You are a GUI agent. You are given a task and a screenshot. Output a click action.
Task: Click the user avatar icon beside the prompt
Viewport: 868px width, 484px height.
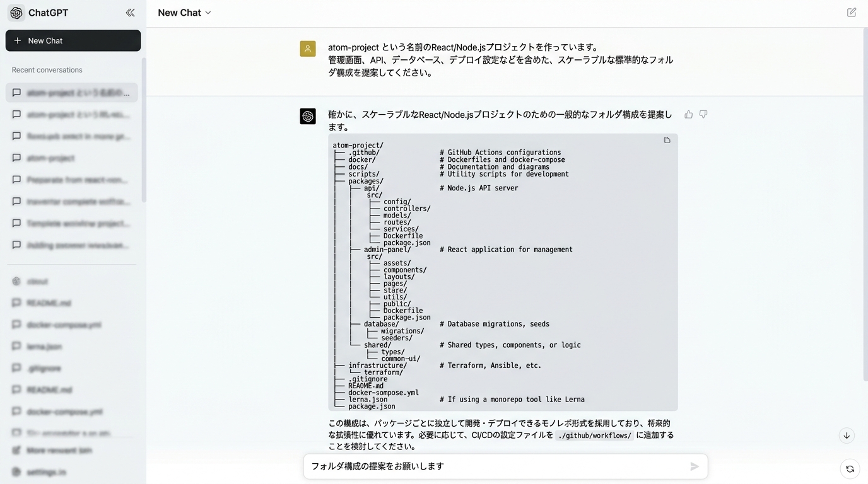[x=308, y=49]
